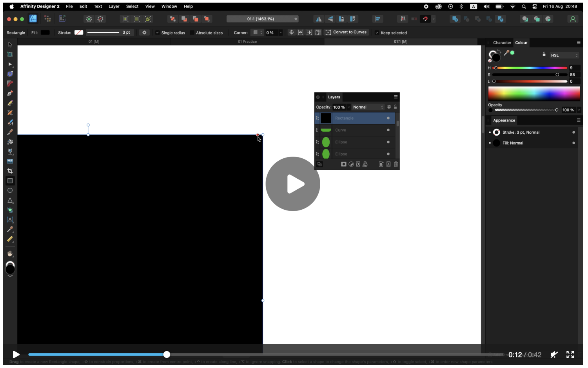This screenshot has height=368, width=588.
Task: Select the Artistic Text tool
Action: click(10, 220)
